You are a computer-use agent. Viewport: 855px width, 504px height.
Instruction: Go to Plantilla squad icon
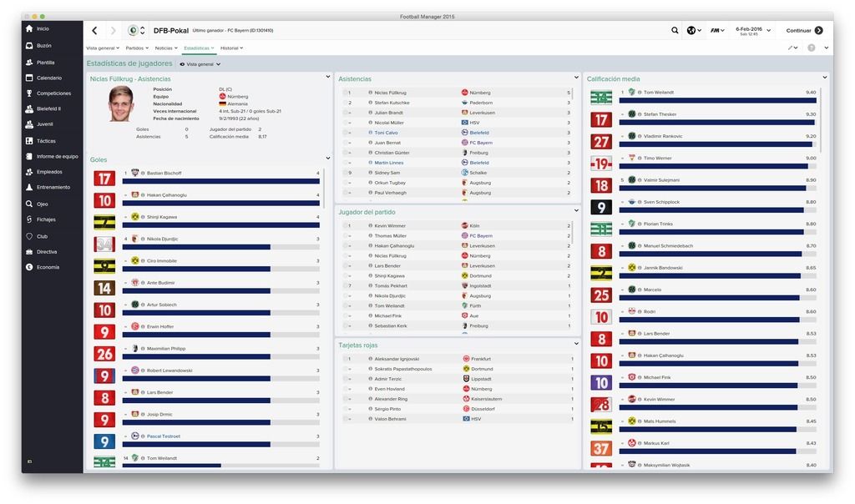[x=29, y=62]
